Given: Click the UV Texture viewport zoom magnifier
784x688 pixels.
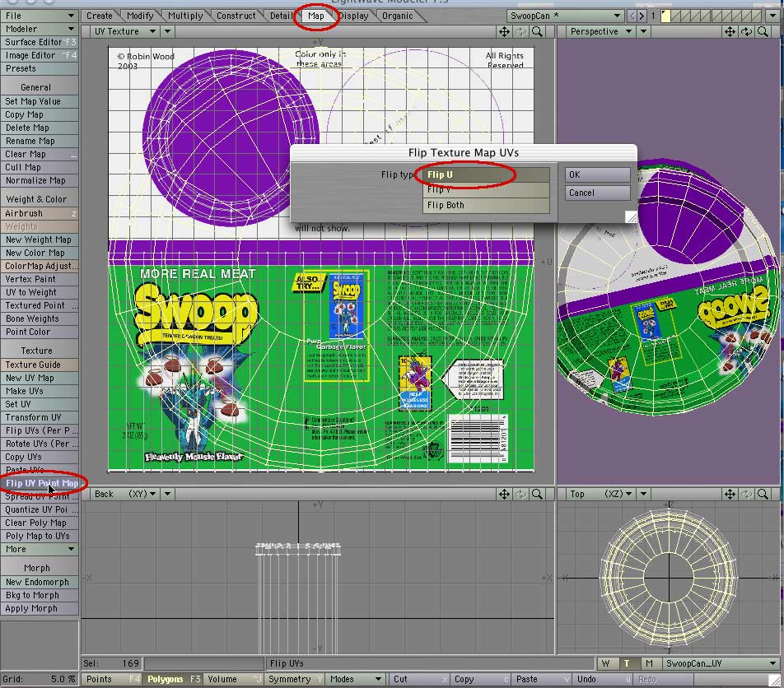Looking at the screenshot, I should (537, 32).
